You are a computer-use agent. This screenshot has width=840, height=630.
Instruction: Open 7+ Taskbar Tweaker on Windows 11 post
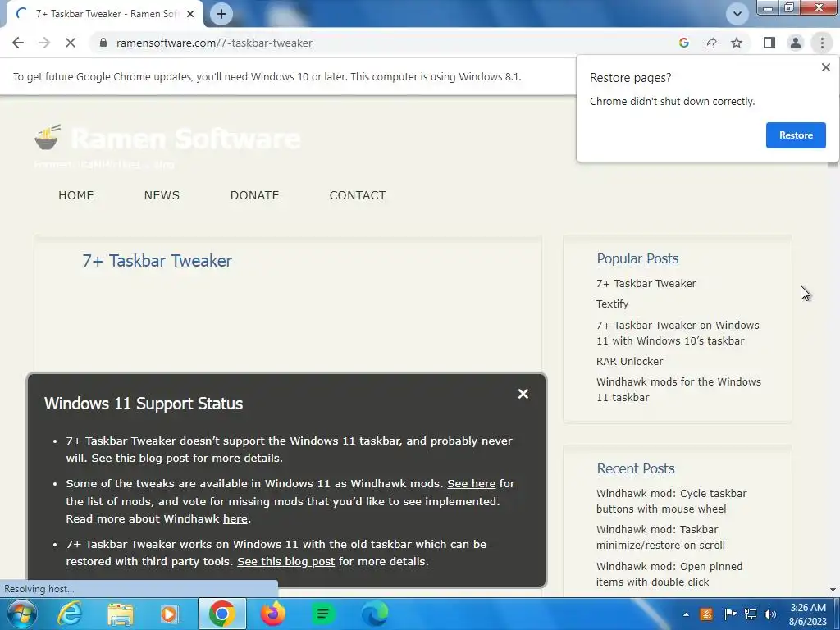678,333
